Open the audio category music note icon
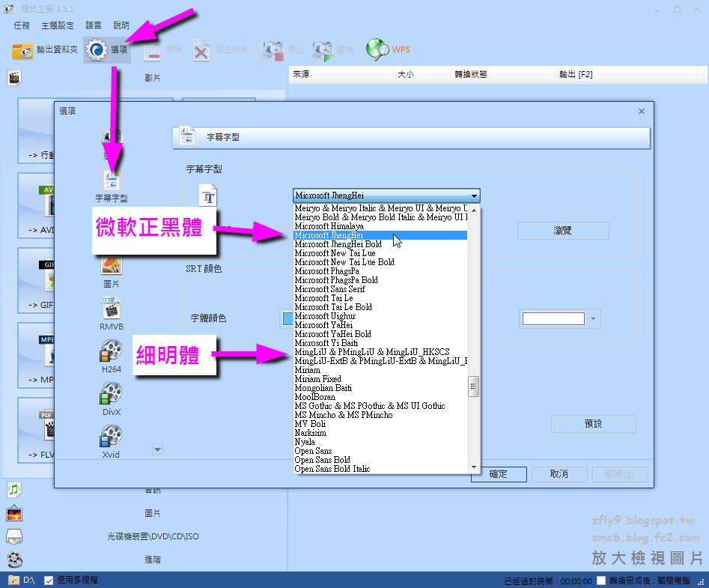Image resolution: width=709 pixels, height=588 pixels. pos(14,490)
